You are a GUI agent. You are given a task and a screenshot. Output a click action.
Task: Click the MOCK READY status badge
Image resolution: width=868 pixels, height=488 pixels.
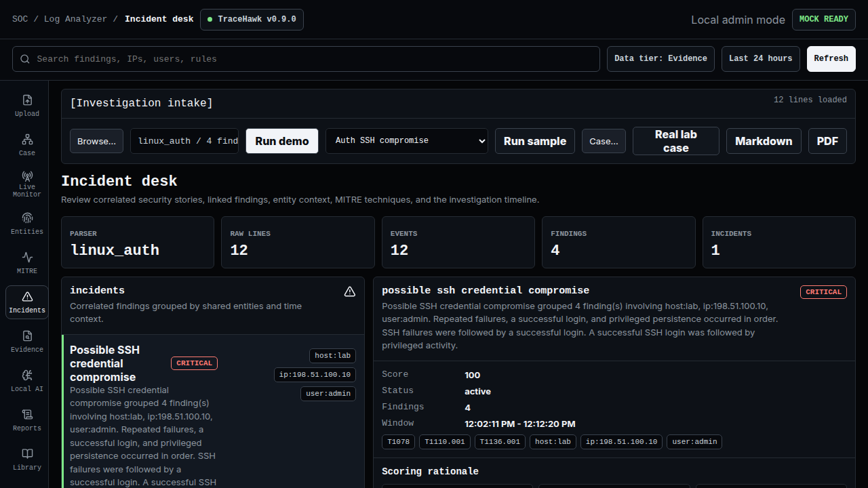point(824,20)
